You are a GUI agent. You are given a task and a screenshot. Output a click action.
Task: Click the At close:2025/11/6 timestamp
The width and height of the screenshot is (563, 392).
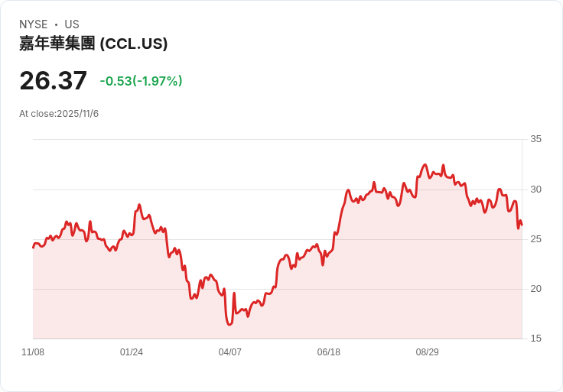point(59,114)
